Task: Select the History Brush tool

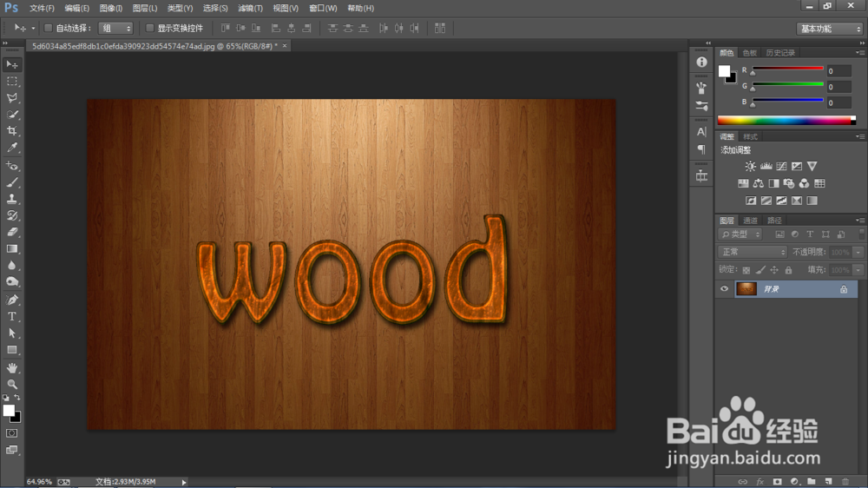Action: point(11,215)
